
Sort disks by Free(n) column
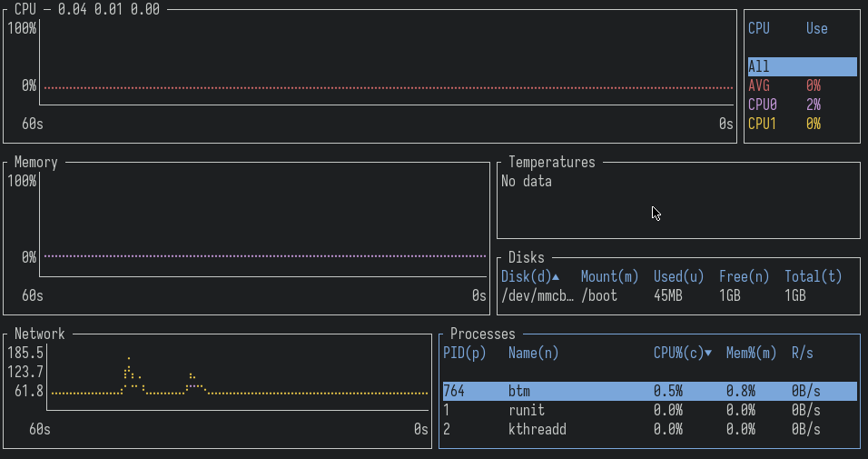pyautogui.click(x=744, y=276)
